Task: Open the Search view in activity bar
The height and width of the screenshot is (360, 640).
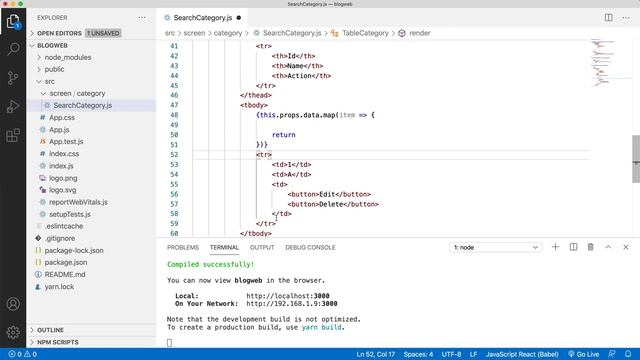Action: pos(13,49)
